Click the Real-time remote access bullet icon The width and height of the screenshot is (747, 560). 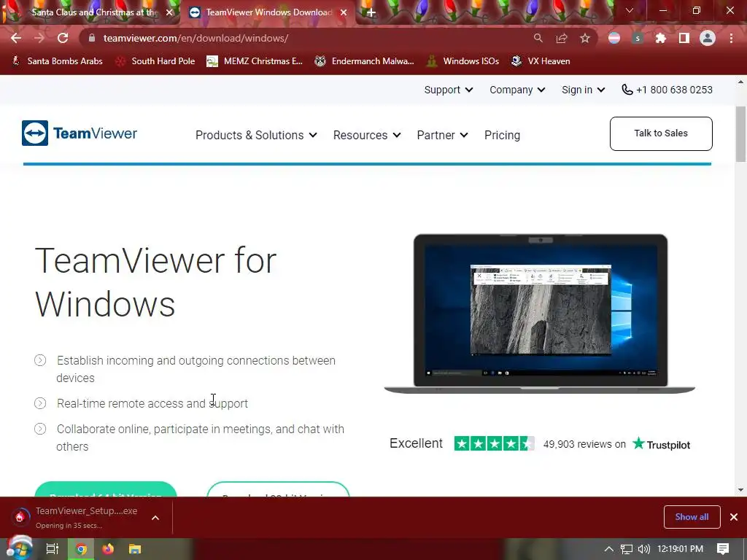[x=40, y=403]
